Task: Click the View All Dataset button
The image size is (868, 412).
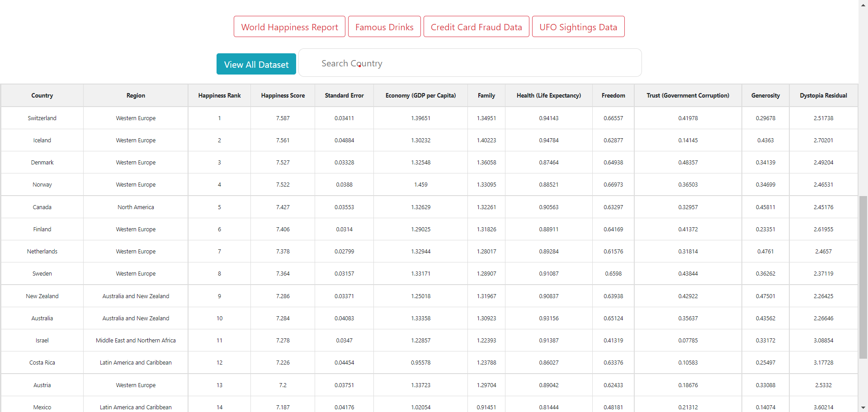Action: pyautogui.click(x=256, y=64)
